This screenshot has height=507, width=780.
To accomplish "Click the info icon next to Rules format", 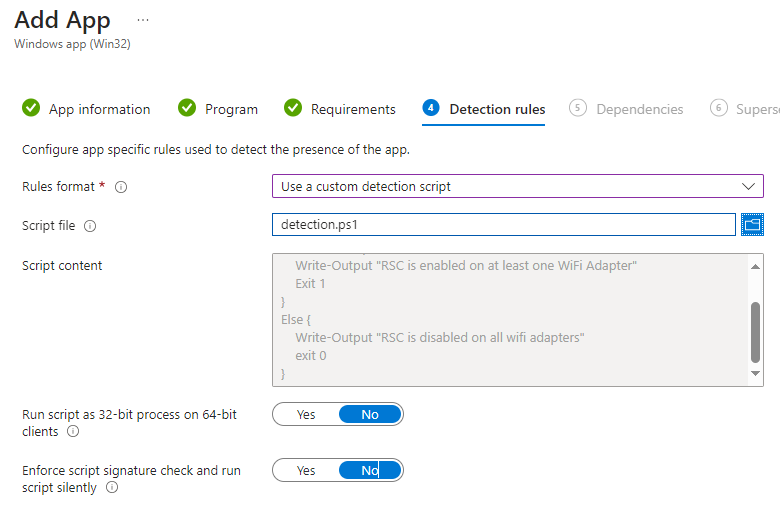I will pos(122,187).
